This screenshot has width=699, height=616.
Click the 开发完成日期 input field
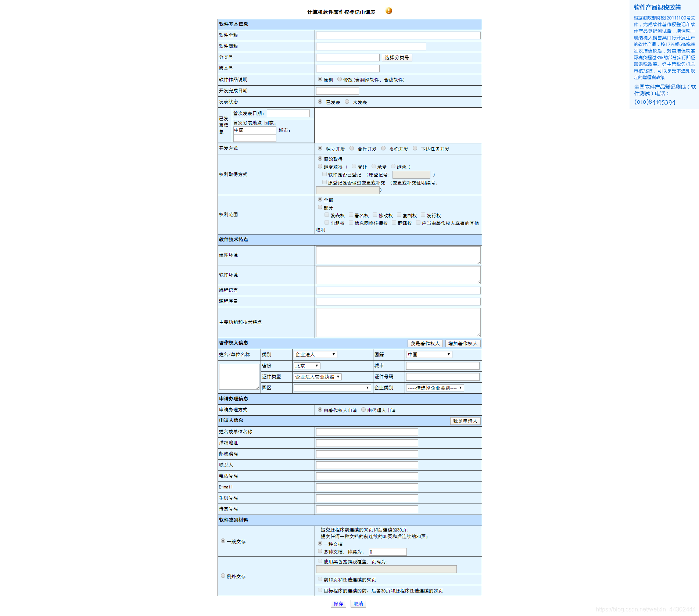337,91
